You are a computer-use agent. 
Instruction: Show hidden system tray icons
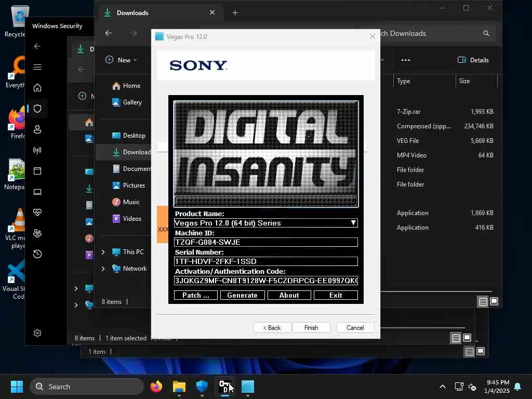coord(443,387)
